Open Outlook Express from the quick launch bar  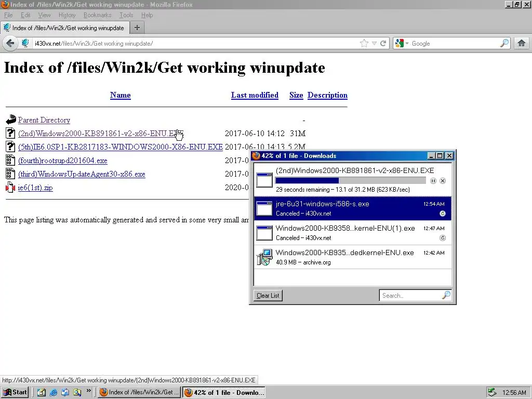[65, 392]
